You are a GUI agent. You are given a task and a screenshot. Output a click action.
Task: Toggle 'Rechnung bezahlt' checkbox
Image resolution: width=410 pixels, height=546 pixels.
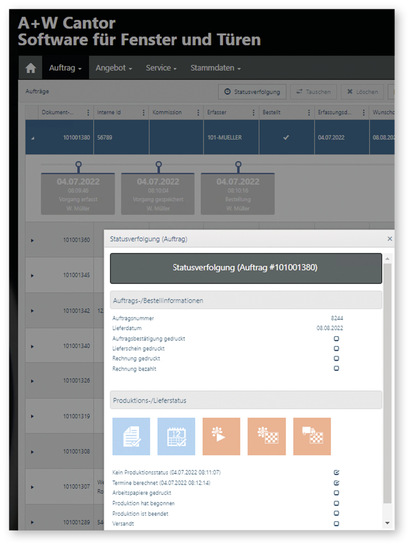coord(336,368)
